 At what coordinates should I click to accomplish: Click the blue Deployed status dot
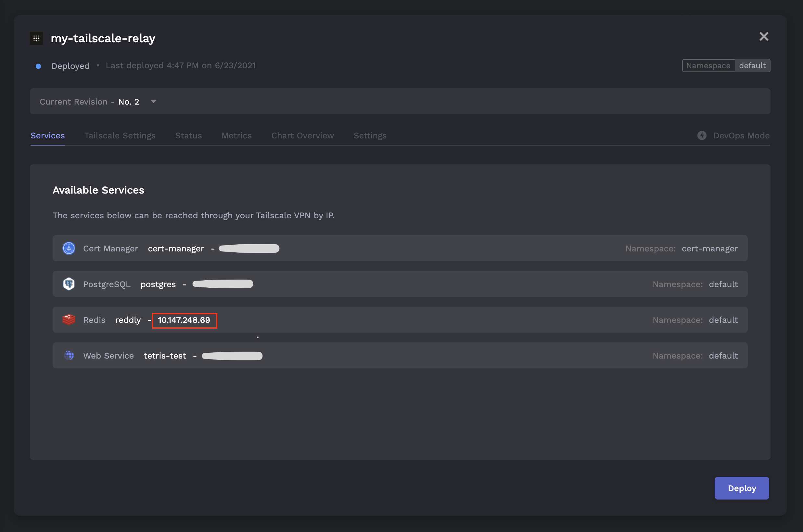[x=38, y=66]
